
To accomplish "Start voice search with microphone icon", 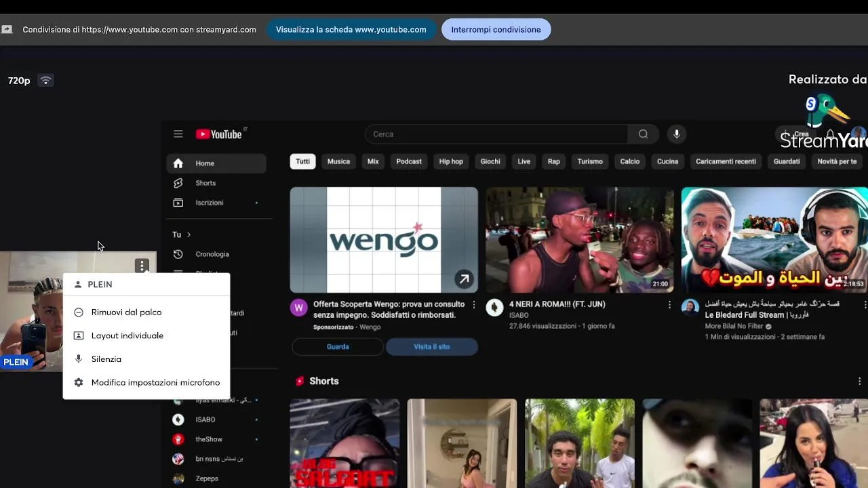I will point(676,134).
